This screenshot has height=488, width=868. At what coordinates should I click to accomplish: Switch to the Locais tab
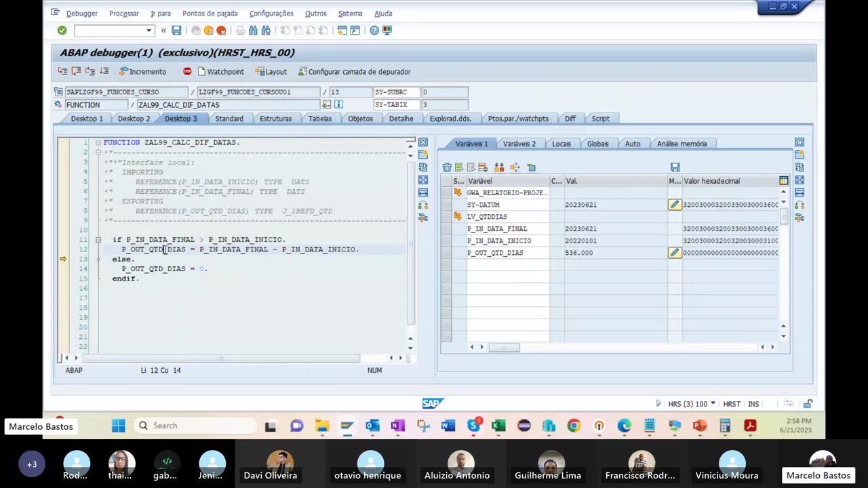click(x=561, y=144)
